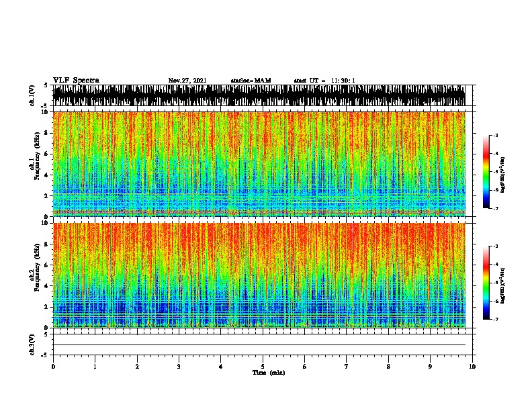Viewport: 532px width, 411px height.
Task: Click the ch.1 spectrogram panel
Action: [259, 164]
